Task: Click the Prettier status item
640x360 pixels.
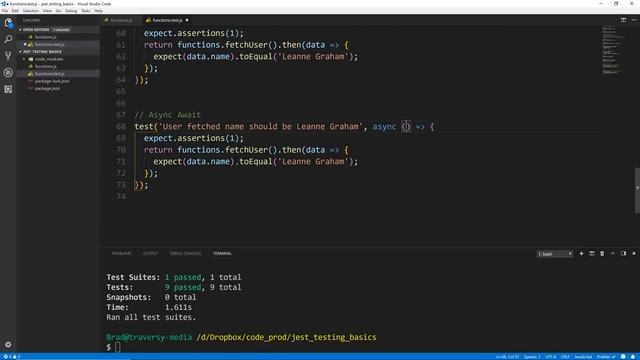Action: 606,357
